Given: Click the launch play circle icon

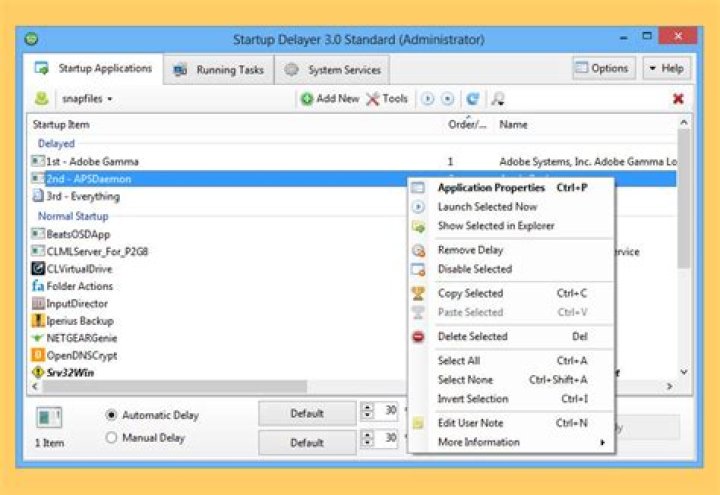Looking at the screenshot, I should click(427, 99).
